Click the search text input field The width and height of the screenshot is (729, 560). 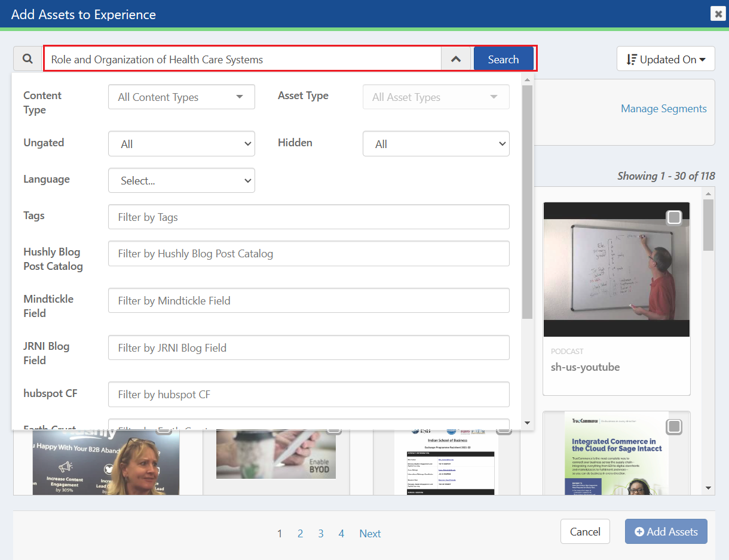243,59
